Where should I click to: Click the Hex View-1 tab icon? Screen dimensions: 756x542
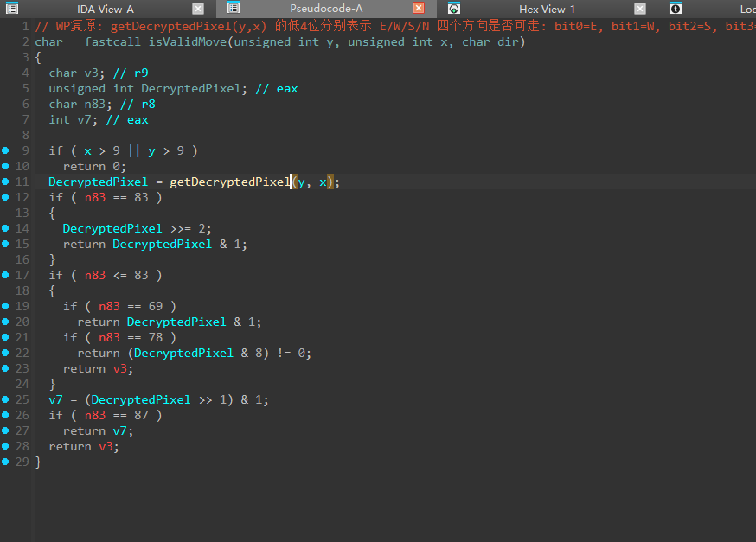[x=454, y=8]
